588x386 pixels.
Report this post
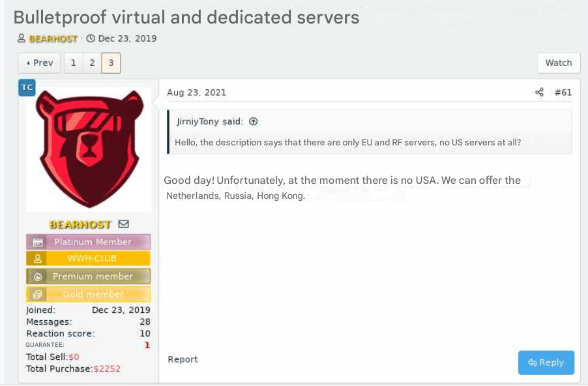[183, 359]
